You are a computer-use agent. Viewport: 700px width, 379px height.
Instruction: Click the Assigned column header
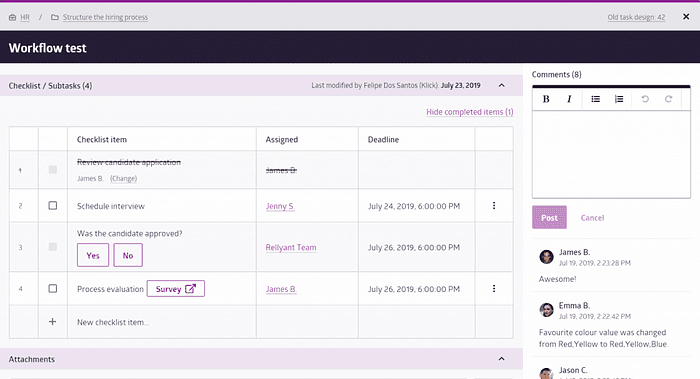point(282,139)
